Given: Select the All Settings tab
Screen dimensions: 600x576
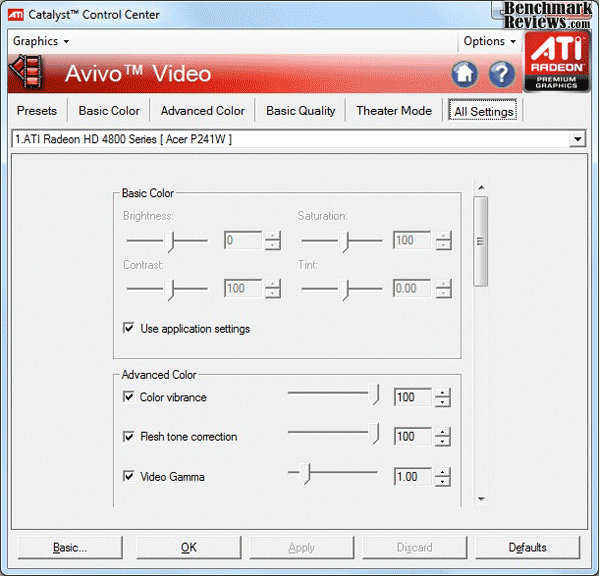Looking at the screenshot, I should (484, 111).
